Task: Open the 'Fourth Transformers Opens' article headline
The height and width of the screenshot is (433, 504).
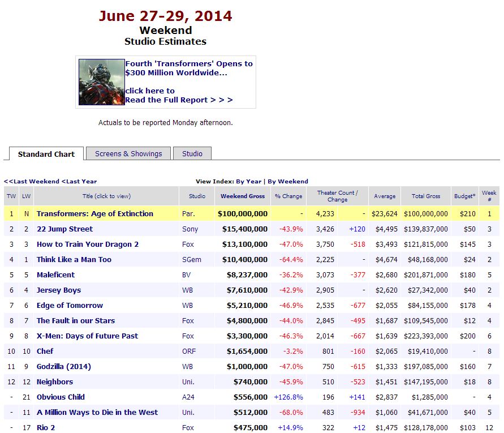Action: coord(189,68)
